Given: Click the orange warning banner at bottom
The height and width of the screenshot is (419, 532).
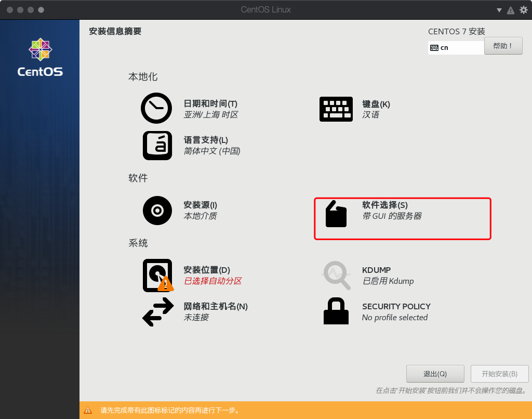Looking at the screenshot, I should point(305,410).
